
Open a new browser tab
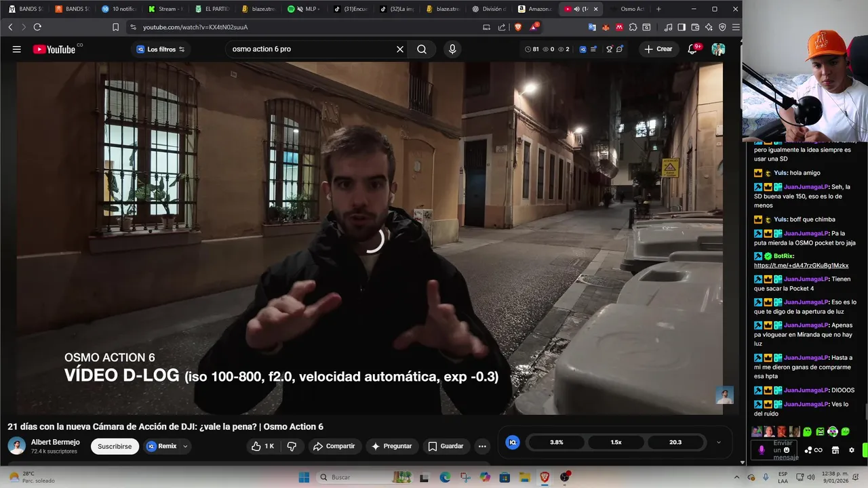[658, 9]
